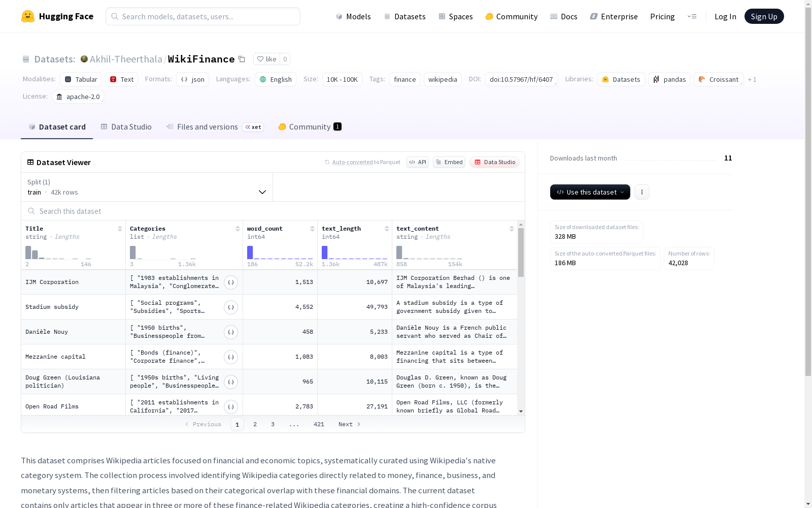Expand the Open Road Films categories cell
This screenshot has height=508, width=812.
click(231, 407)
